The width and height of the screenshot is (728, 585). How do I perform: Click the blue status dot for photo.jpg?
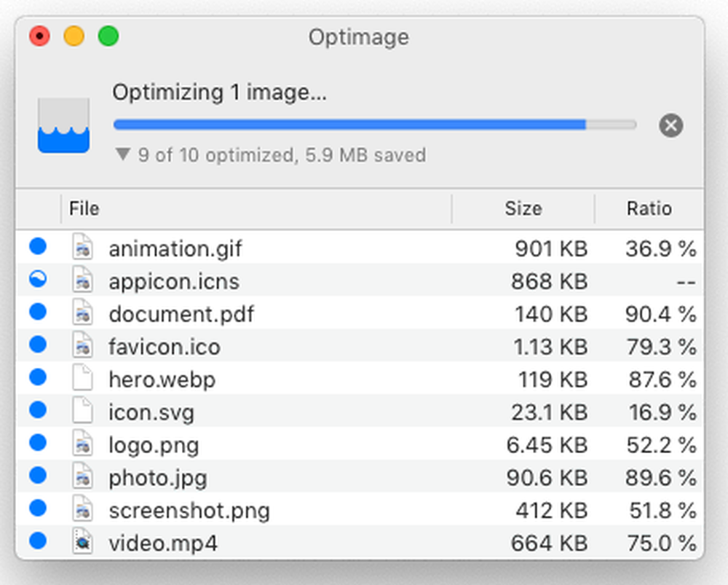coord(38,477)
